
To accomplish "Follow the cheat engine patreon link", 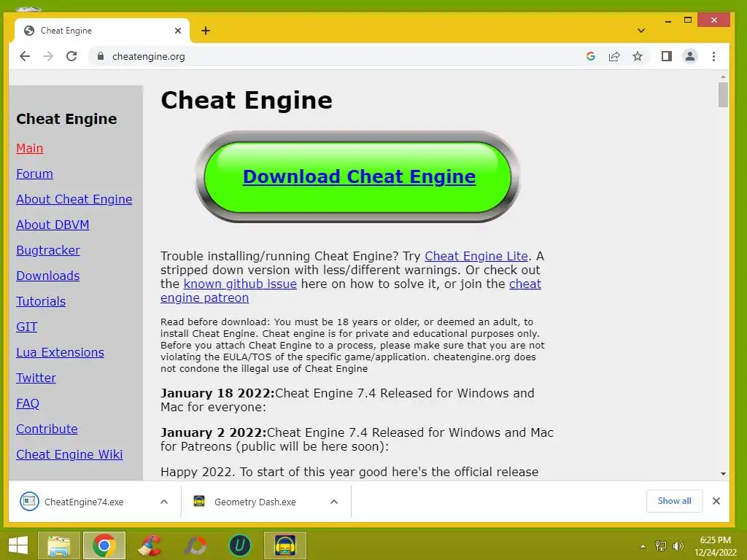I will (x=204, y=298).
